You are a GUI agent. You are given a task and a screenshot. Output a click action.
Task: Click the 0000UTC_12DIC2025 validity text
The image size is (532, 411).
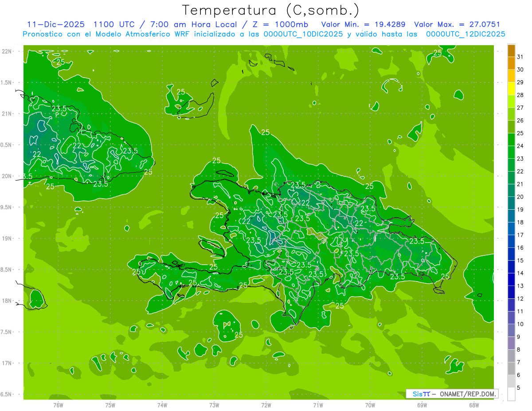tap(465, 34)
